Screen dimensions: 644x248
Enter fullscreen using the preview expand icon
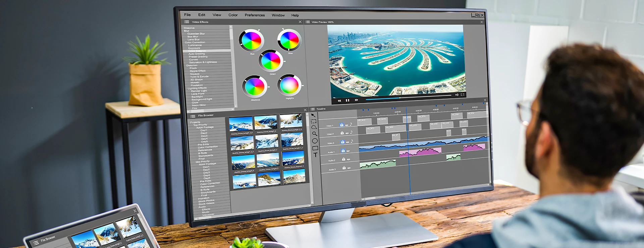(x=463, y=95)
